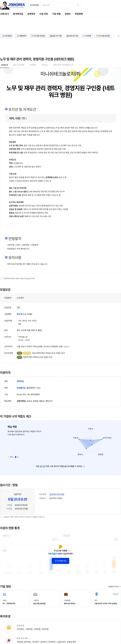This screenshot has width=121, height=644.
Task: Click the 나 legend marker
Action: tap(16, 457)
